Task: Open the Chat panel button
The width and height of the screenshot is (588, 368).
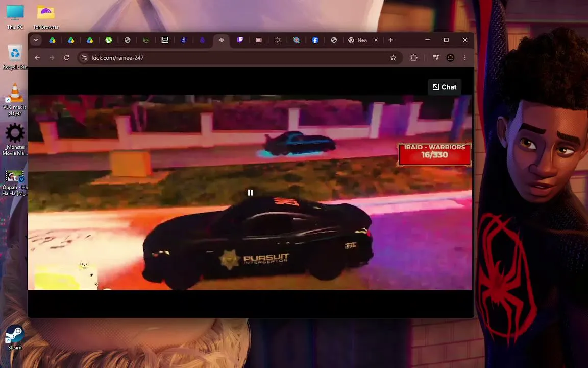Action: coord(445,87)
